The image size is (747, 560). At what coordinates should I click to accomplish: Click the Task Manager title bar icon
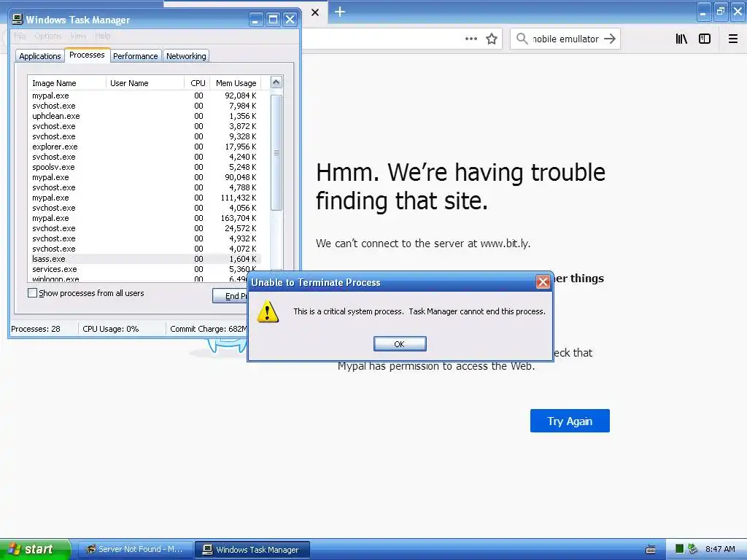[x=18, y=19]
